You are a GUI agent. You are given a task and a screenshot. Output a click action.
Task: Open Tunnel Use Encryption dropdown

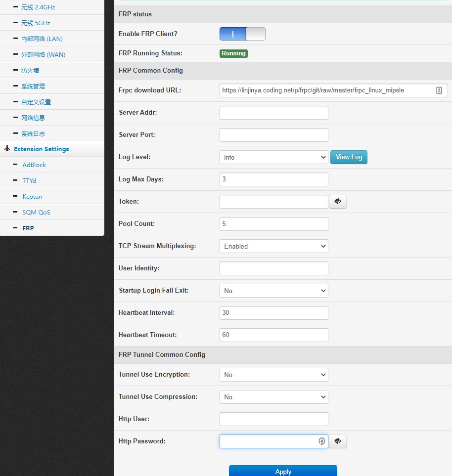tap(273, 375)
